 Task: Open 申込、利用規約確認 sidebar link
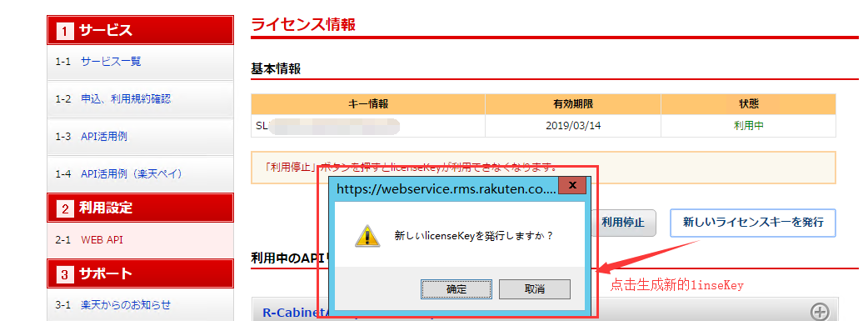[x=126, y=98]
